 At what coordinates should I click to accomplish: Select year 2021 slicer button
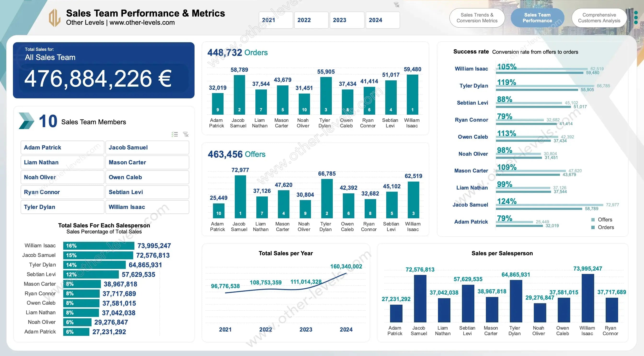coord(276,20)
